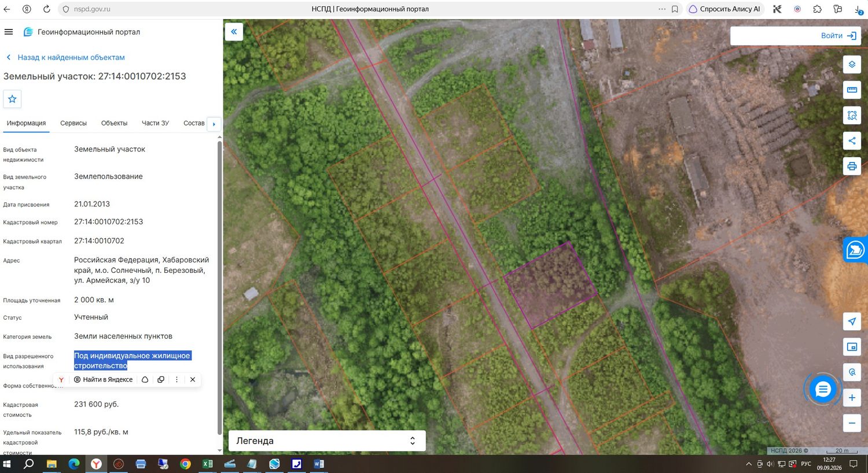Show hidden system tray icons
The width and height of the screenshot is (868, 473).
pos(749,464)
